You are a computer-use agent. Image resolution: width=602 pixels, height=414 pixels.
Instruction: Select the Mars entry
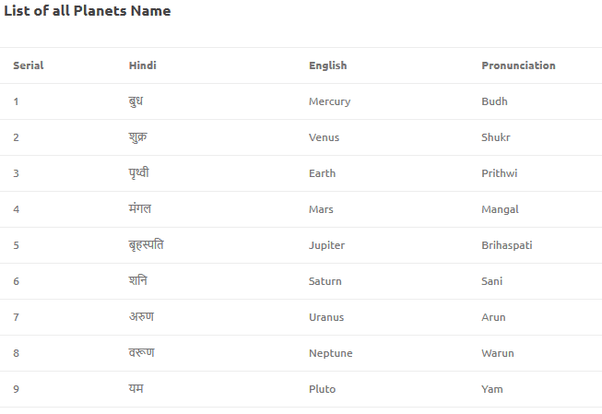click(x=321, y=210)
